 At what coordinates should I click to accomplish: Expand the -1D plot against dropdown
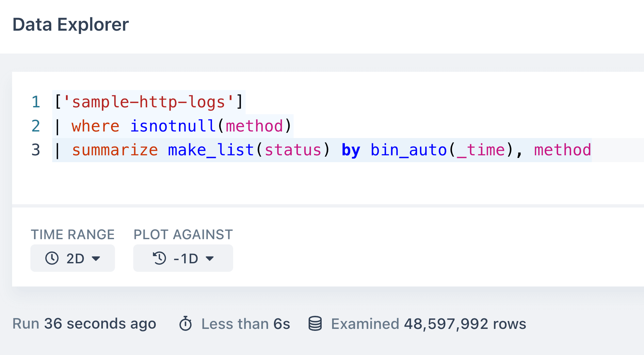183,258
